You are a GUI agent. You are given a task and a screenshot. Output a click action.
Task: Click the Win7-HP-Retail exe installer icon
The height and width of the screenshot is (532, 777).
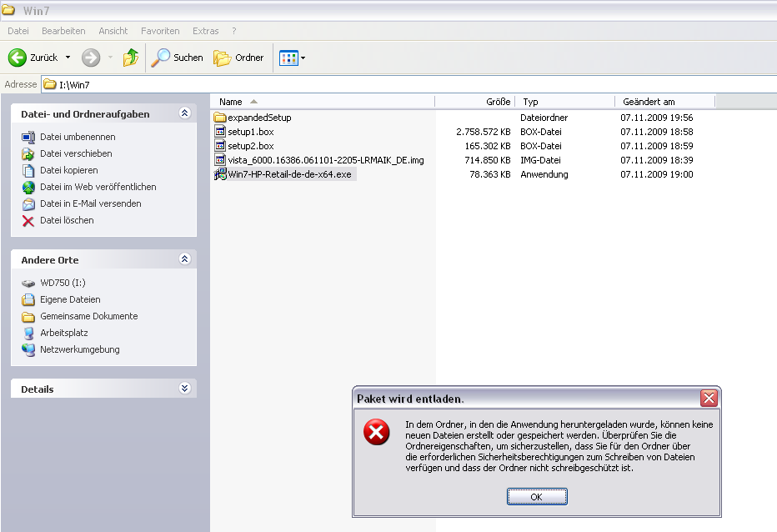click(x=220, y=174)
